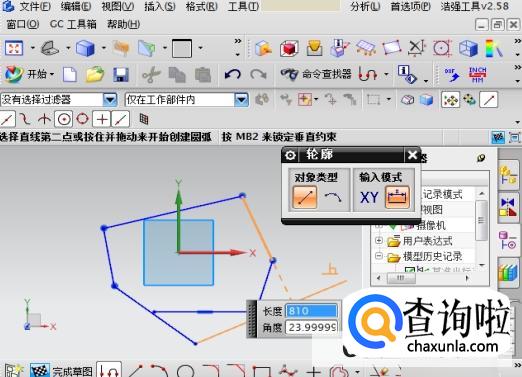Click the gray rectangle color swatch

[x=182, y=48]
